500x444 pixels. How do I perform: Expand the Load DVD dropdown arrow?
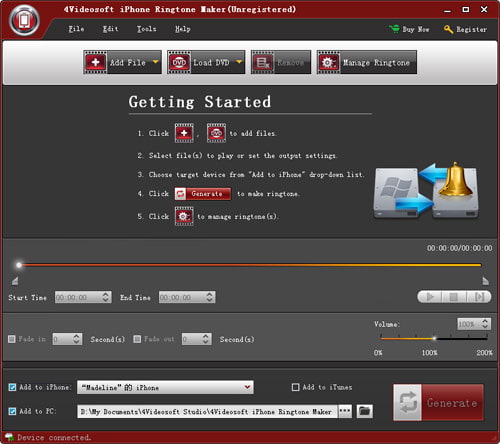pyautogui.click(x=239, y=62)
